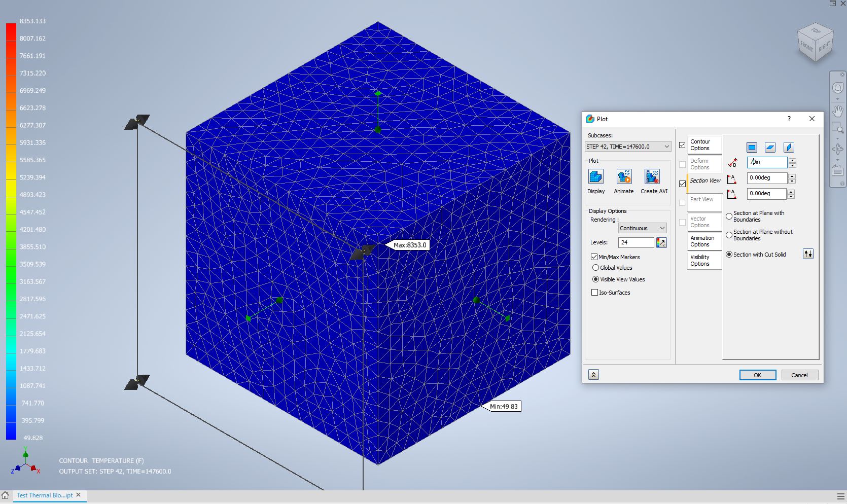847x504 pixels.
Task: Click Cancel in the Plot dialog
Action: coord(799,375)
